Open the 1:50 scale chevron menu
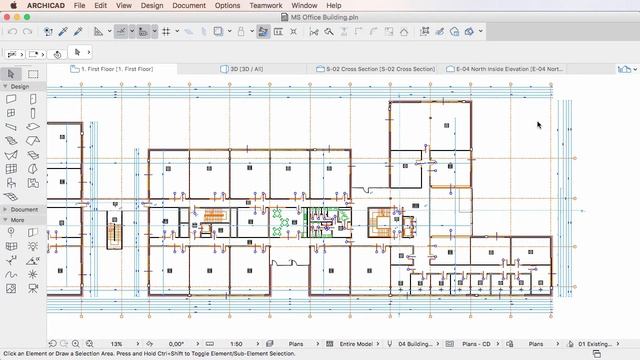 click(258, 344)
